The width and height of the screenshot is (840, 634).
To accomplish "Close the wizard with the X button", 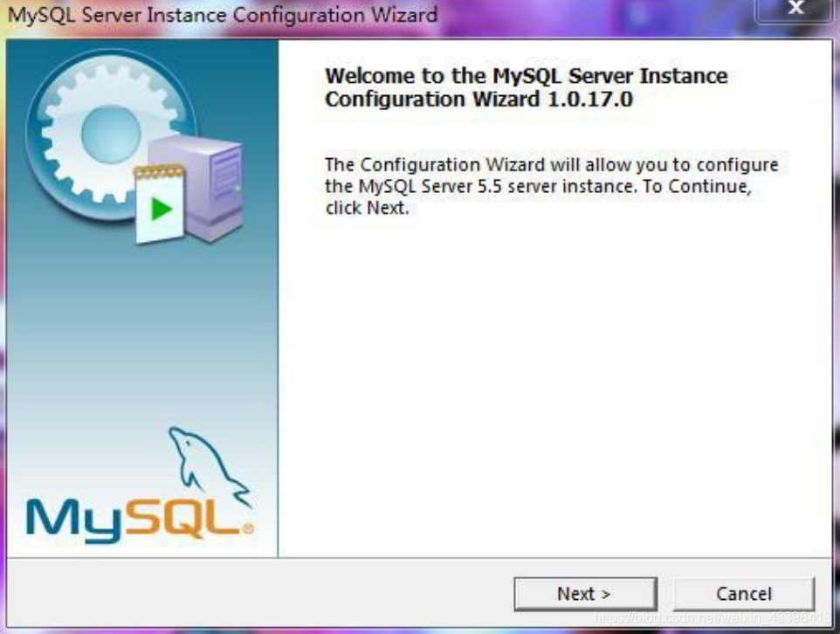I will point(795,9).
